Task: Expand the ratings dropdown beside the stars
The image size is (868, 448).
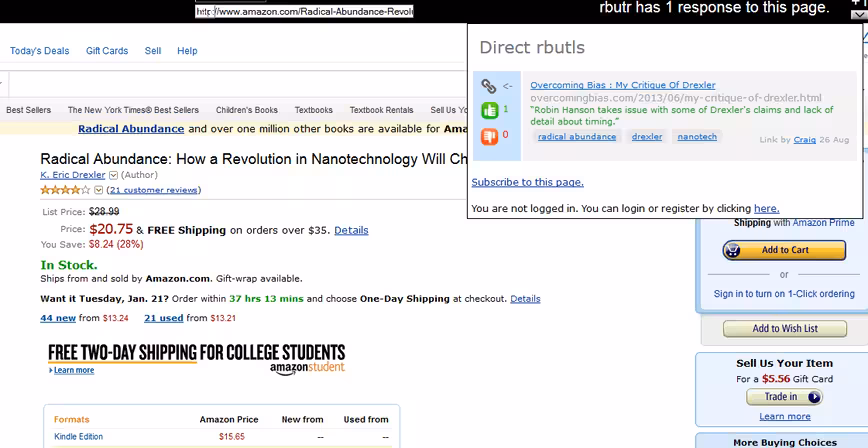Action: 99,190
